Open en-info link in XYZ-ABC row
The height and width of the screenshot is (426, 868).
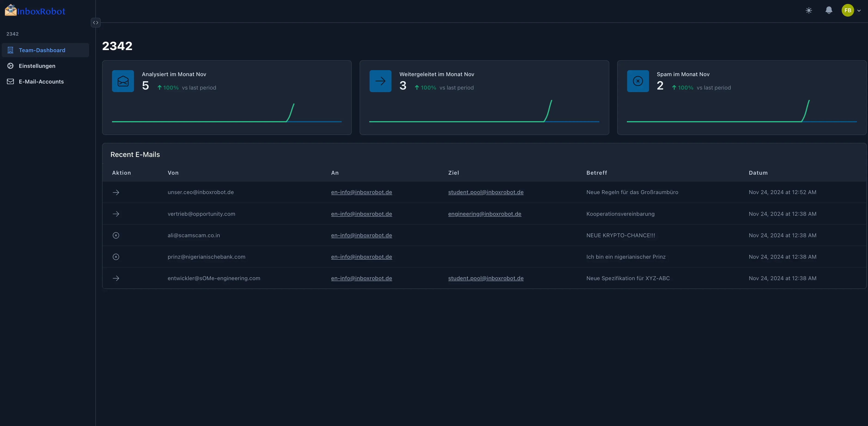click(361, 279)
